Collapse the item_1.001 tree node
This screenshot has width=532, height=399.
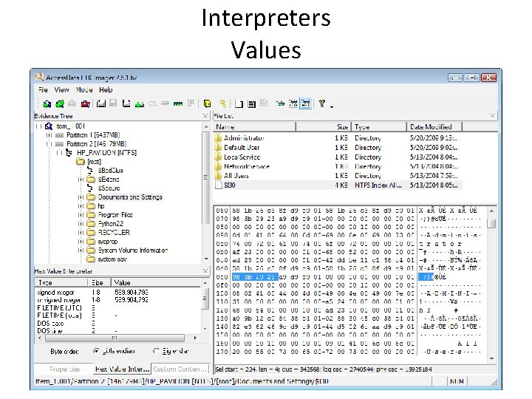[x=38, y=126]
